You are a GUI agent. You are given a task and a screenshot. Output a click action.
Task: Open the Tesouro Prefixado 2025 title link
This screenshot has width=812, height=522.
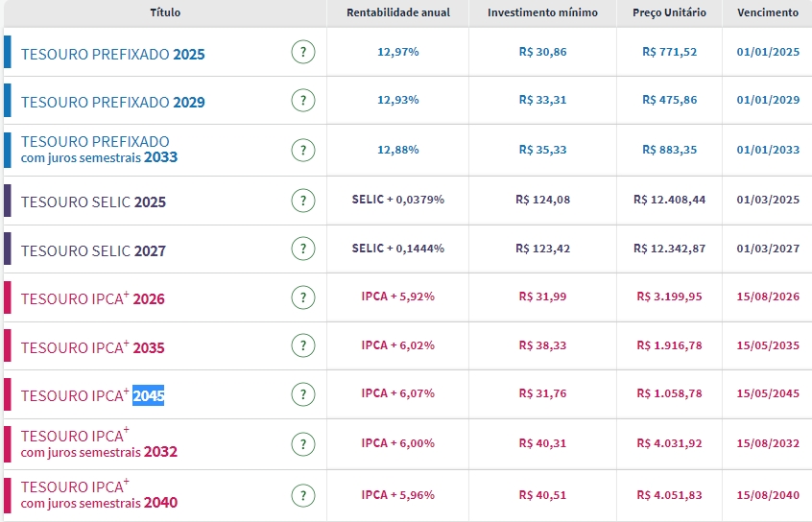[112, 55]
